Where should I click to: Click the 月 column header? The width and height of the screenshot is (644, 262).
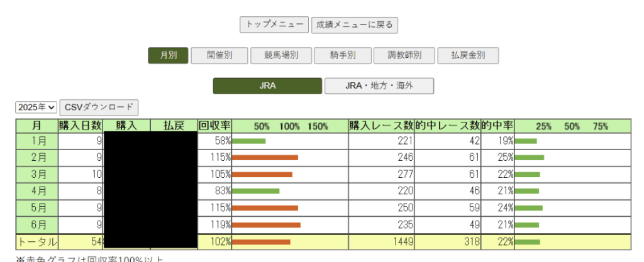click(x=37, y=126)
